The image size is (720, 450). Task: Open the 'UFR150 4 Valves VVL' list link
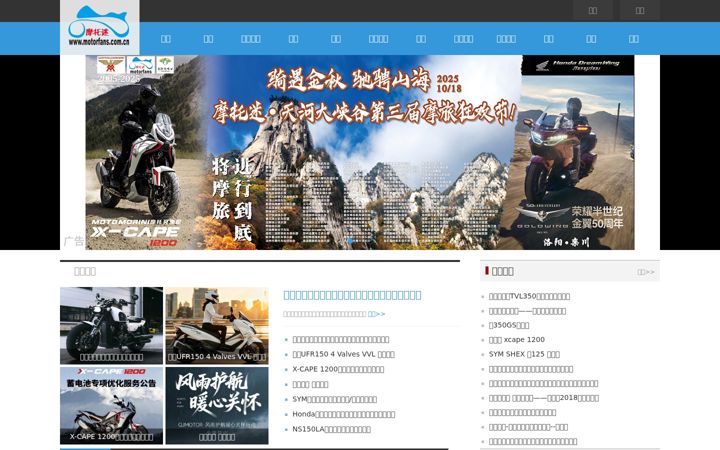(343, 354)
